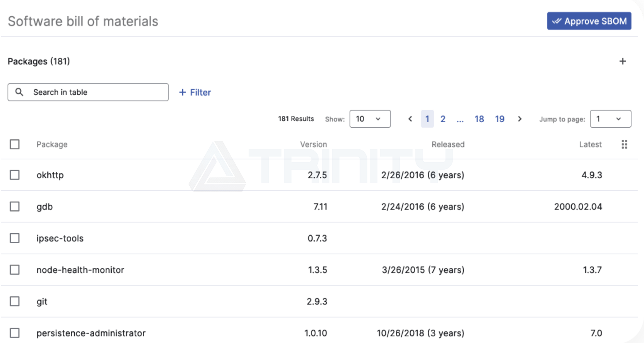Click the 181 Results label
644x343 pixels.
tap(296, 119)
